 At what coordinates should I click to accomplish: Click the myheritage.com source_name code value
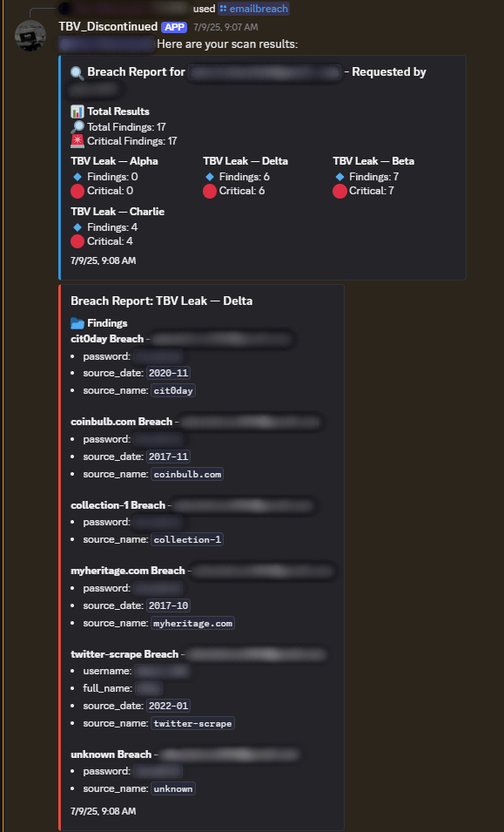point(192,623)
